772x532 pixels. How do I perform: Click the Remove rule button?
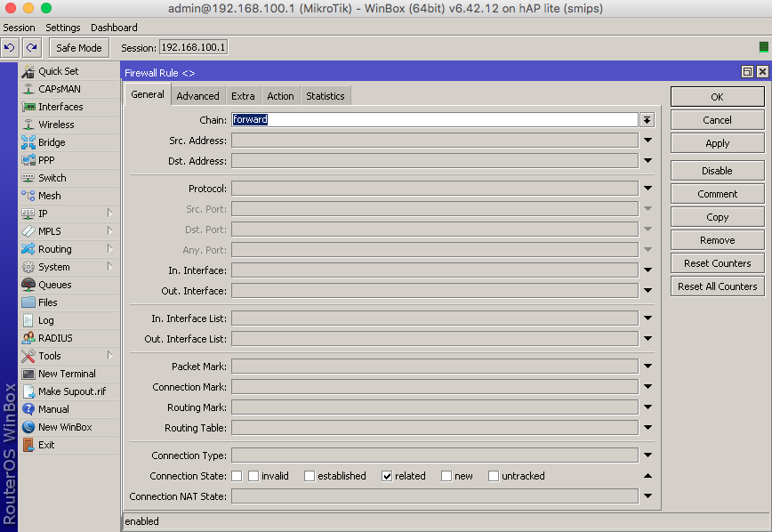pyautogui.click(x=718, y=240)
